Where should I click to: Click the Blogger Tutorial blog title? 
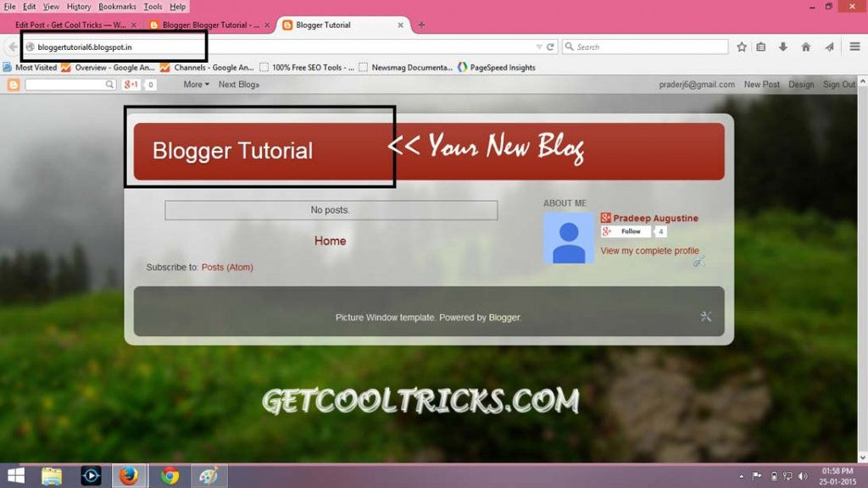(x=232, y=151)
